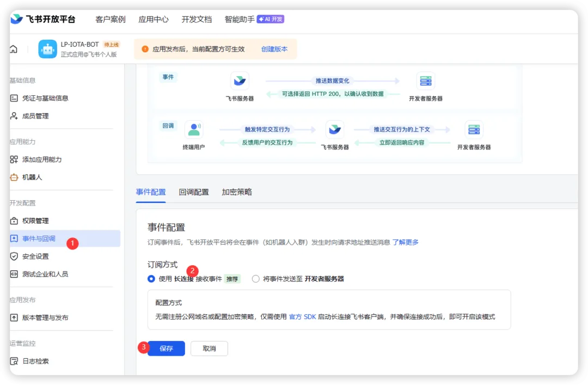
Task: Click the 飞书服务器 icon in 事件 row
Action: (x=240, y=81)
